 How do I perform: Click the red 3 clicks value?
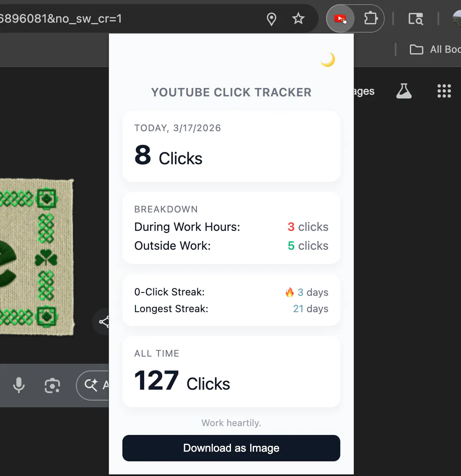tap(308, 227)
